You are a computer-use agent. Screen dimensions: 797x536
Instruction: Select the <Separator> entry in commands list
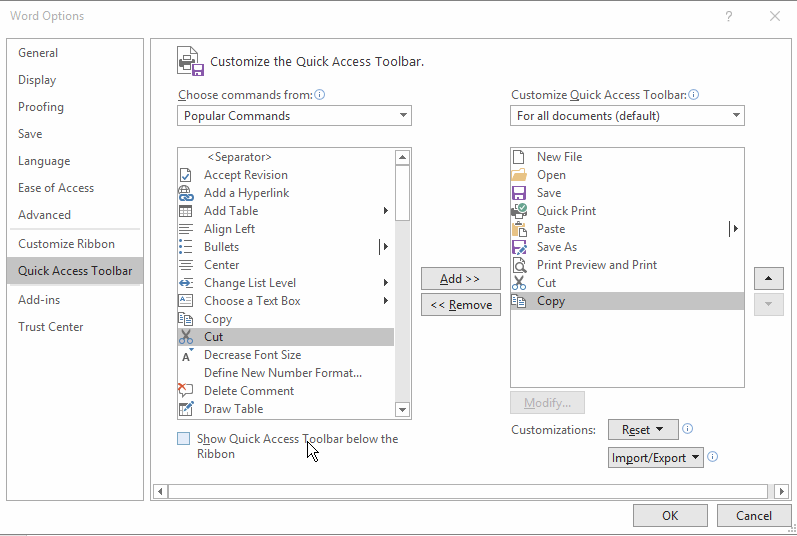click(286, 157)
